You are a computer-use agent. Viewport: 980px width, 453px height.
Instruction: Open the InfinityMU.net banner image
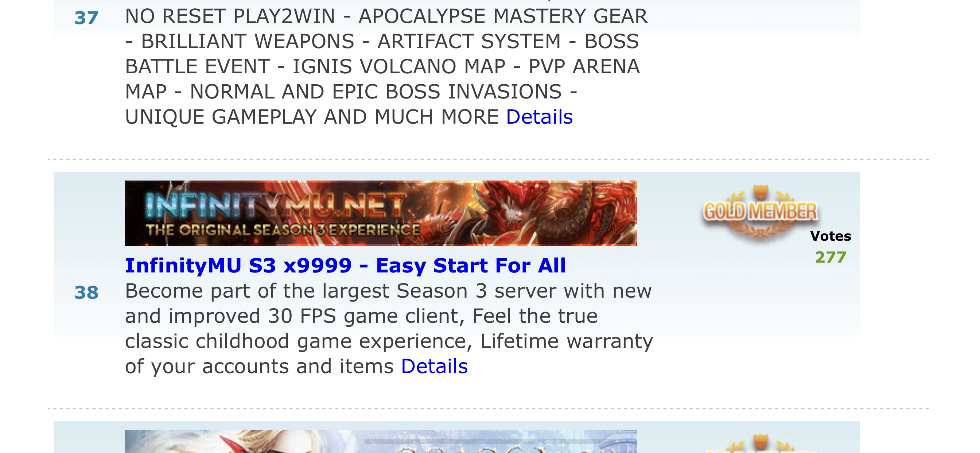380,213
